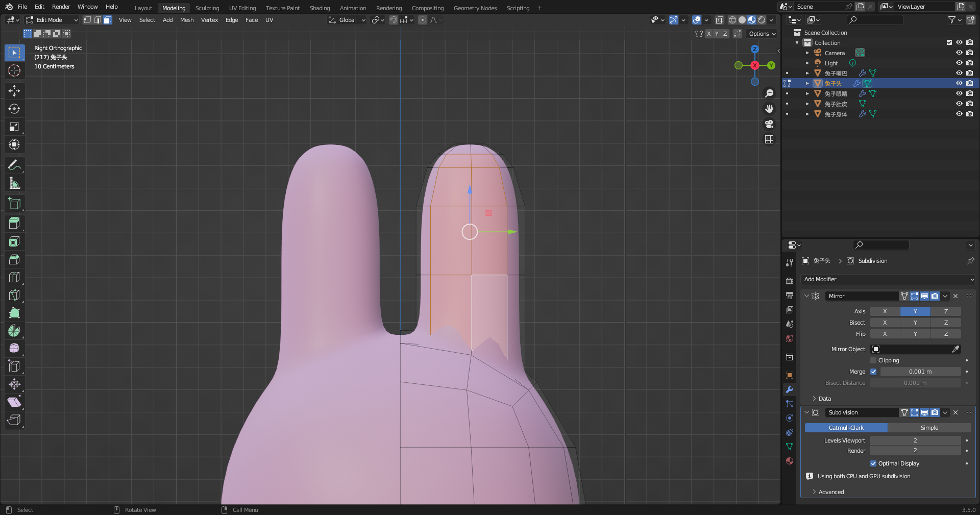Toggle Mirror Axis Y button
980x515 pixels.
pos(915,311)
